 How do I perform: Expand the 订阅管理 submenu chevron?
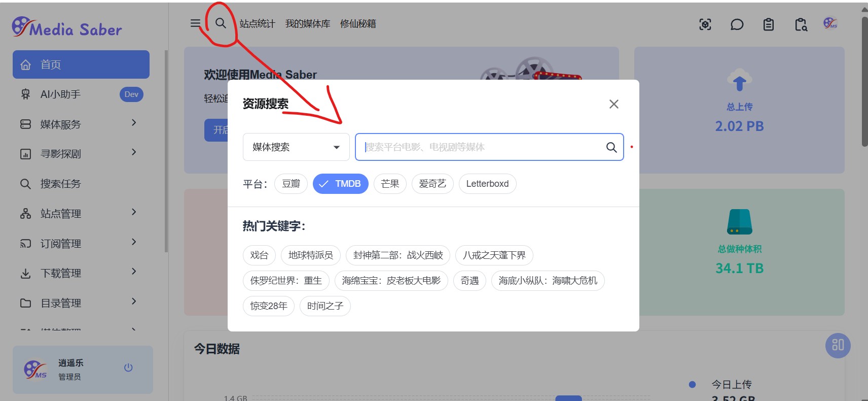134,242
